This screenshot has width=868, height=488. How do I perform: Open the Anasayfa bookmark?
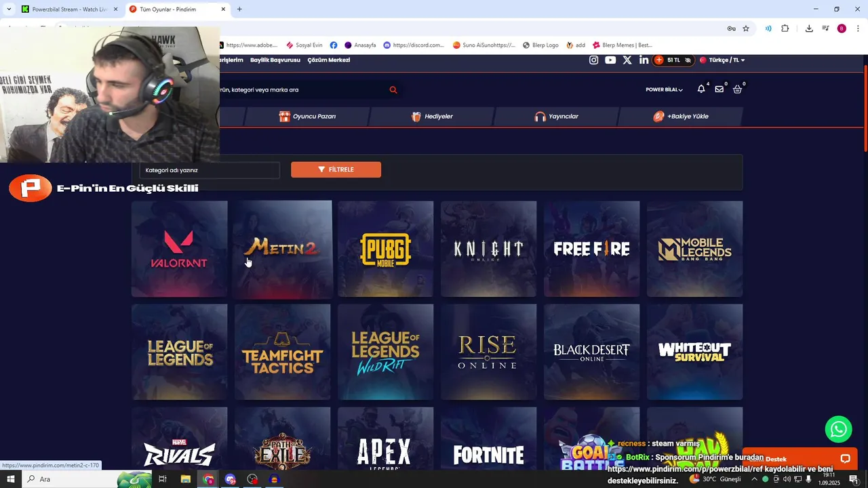[360, 45]
